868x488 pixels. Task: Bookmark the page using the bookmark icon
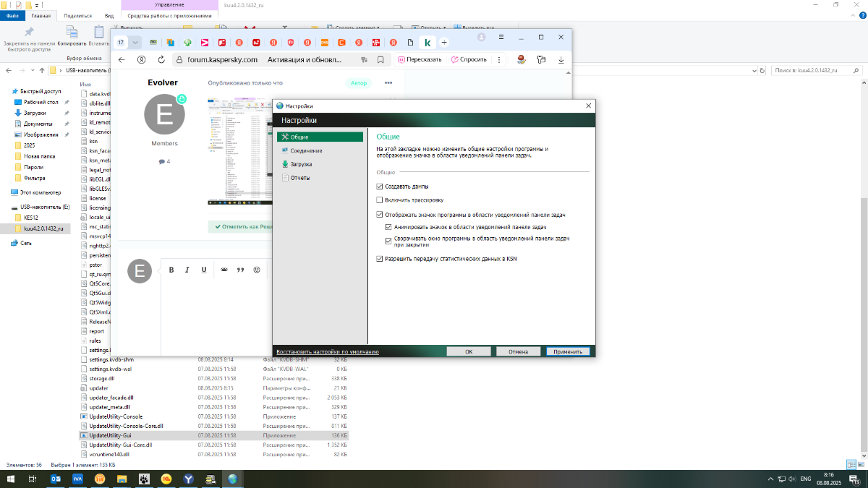pyautogui.click(x=379, y=60)
